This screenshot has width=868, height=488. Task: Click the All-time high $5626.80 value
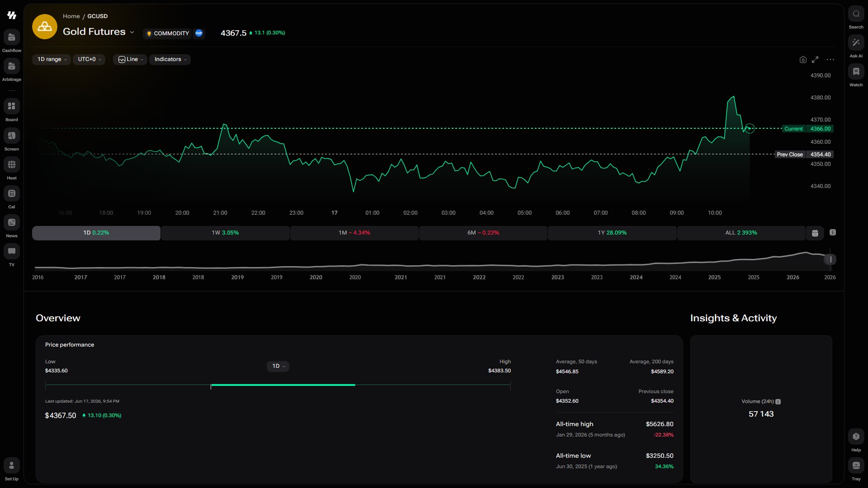[660, 424]
